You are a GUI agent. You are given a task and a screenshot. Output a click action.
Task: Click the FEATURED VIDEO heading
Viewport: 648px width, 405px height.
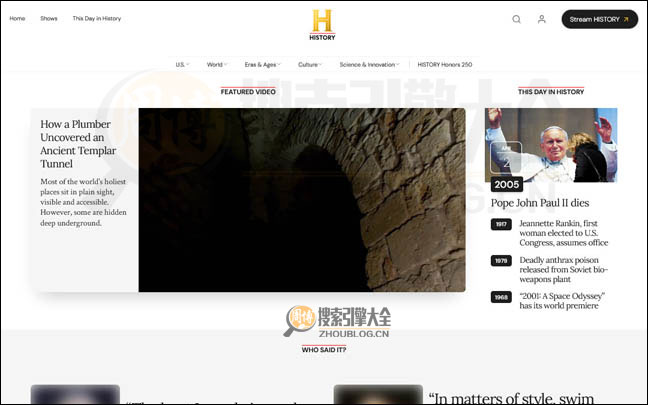click(x=248, y=92)
